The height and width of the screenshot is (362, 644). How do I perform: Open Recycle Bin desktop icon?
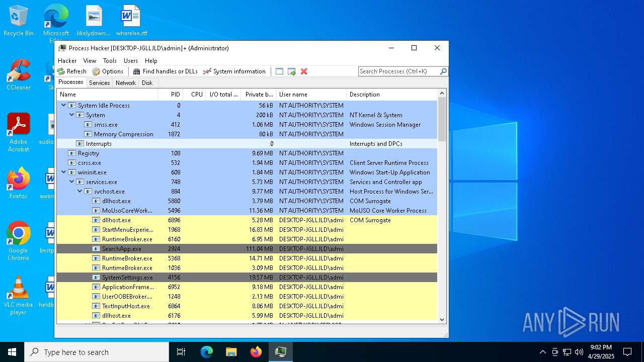[19, 21]
